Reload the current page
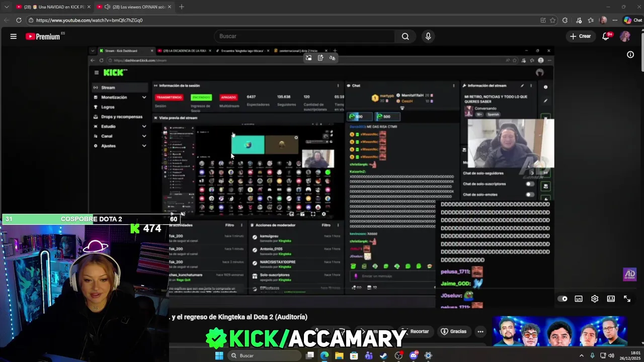 click(19, 20)
